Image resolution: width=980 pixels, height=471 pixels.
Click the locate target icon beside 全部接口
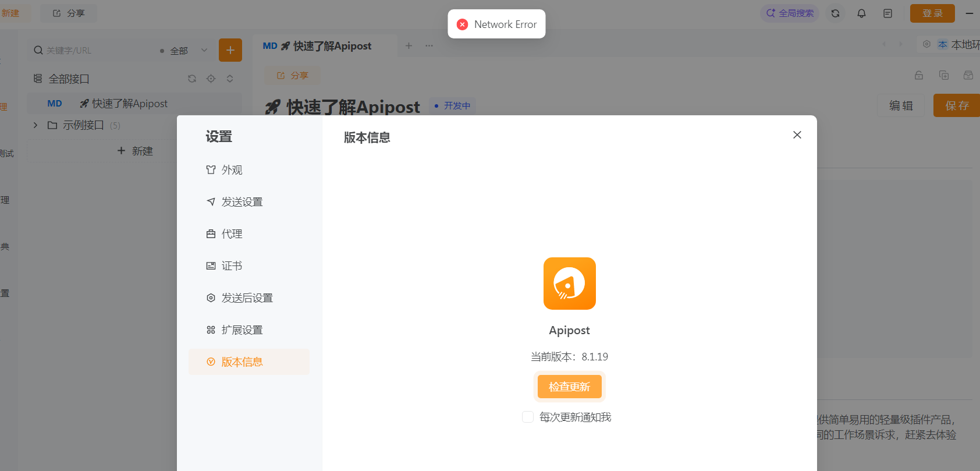point(211,79)
